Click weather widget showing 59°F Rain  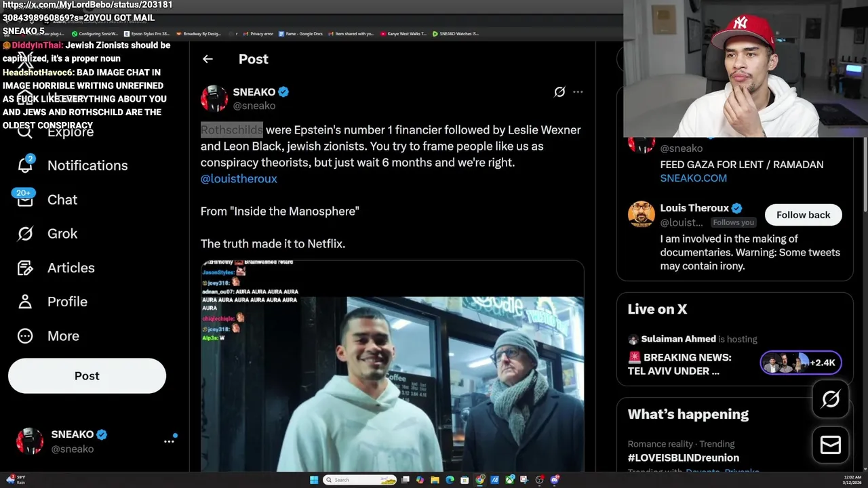point(15,480)
